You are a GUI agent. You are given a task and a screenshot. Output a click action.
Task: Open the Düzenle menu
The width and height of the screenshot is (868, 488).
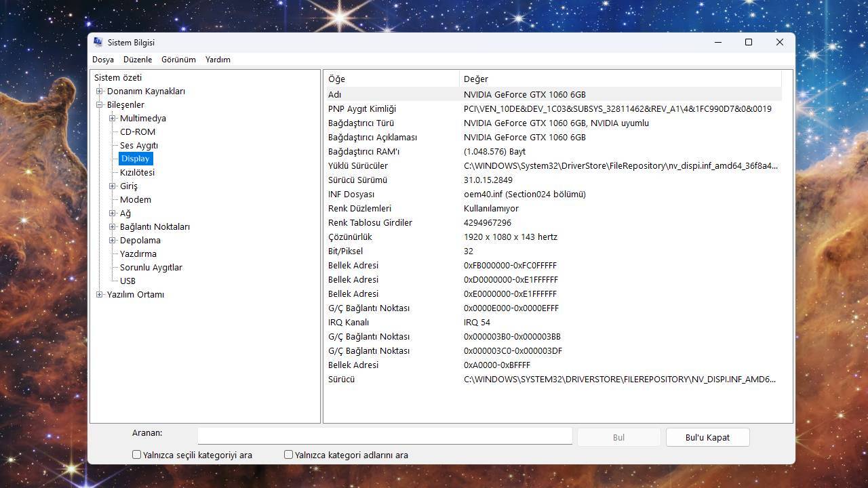138,60
